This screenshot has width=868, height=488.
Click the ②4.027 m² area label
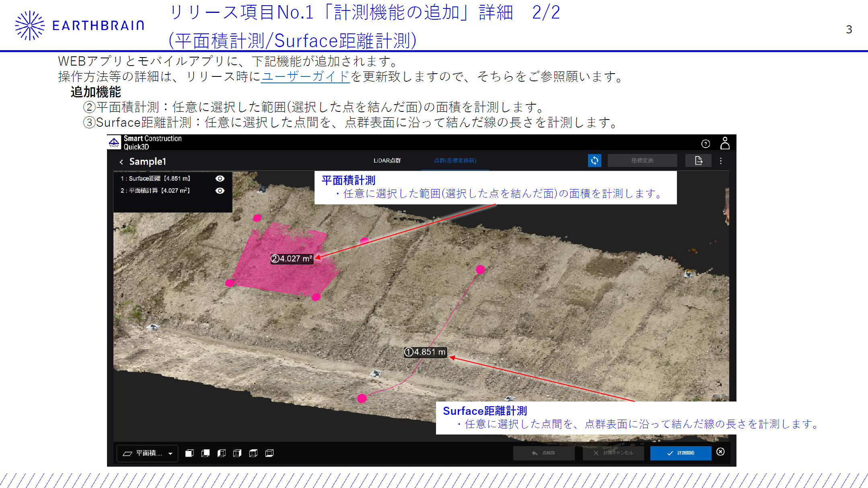[292, 259]
